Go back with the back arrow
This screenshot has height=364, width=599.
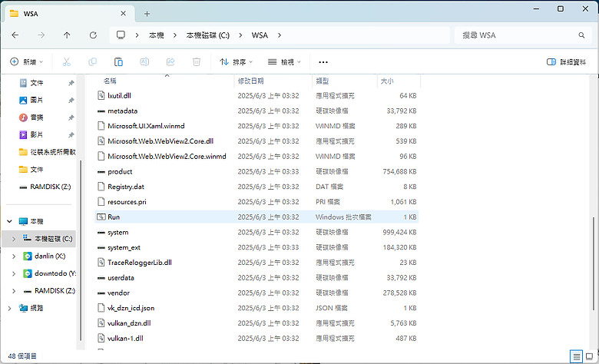[15, 35]
